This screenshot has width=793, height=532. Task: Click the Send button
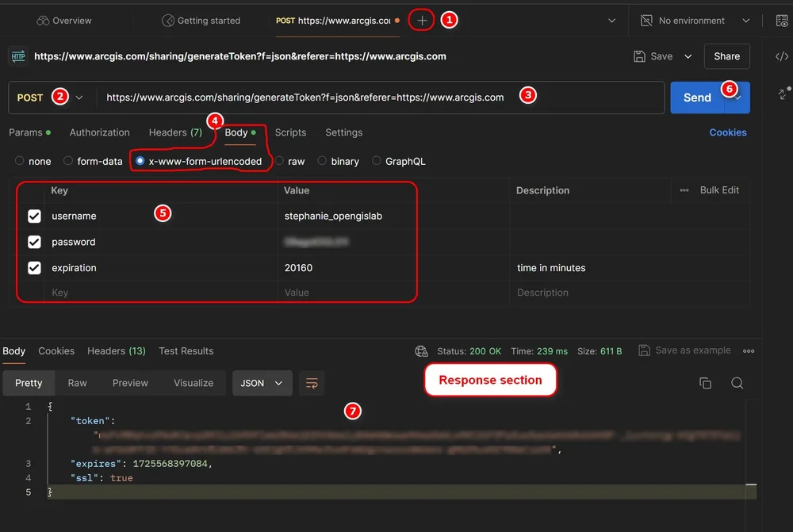697,98
